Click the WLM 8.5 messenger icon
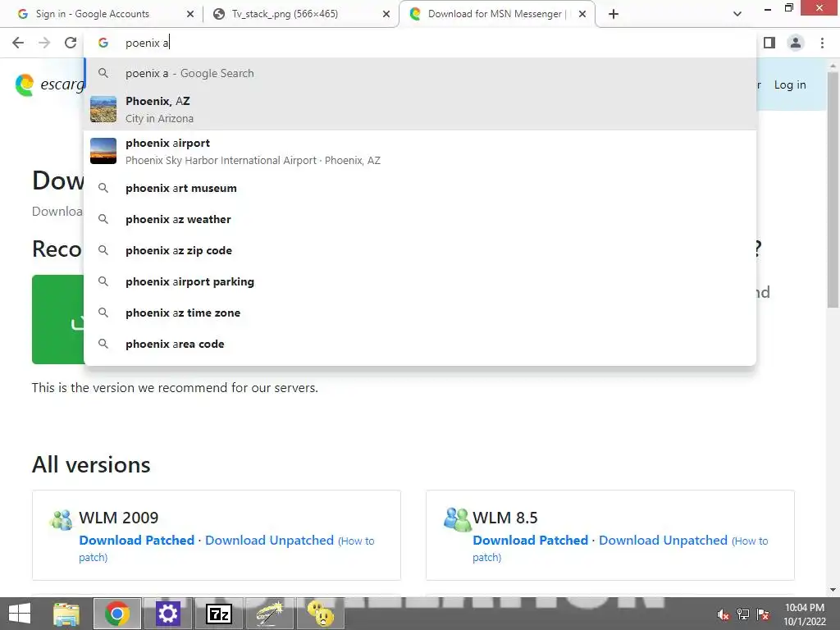Screen dimensions: 840x630 point(457,519)
